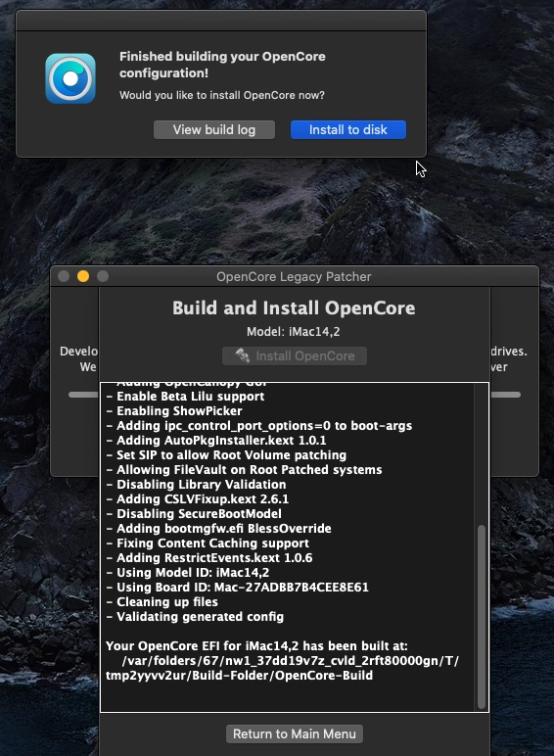Click the yellow minimize button of OpenCore Legacy Patcher
This screenshot has height=756, width=554.
coord(83,276)
